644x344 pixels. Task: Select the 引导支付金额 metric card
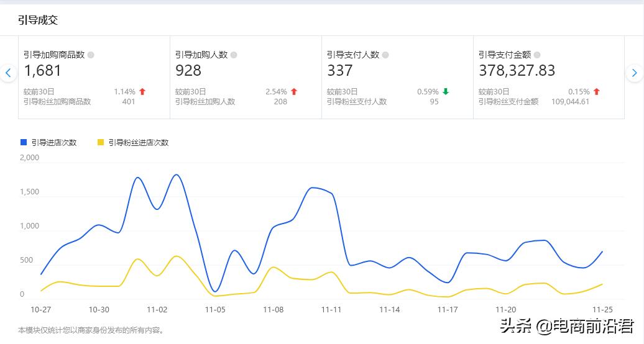[x=548, y=78]
